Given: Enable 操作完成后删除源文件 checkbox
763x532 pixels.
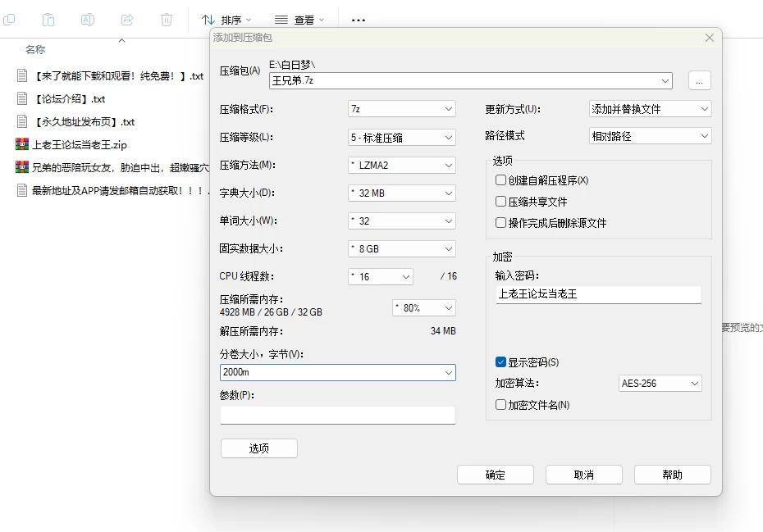Looking at the screenshot, I should (x=500, y=223).
